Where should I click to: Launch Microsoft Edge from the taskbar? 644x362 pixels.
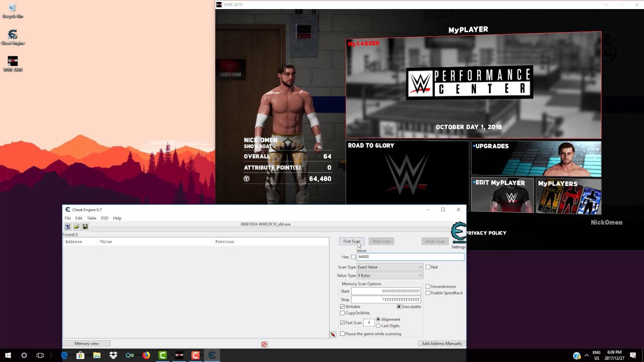coord(64,355)
